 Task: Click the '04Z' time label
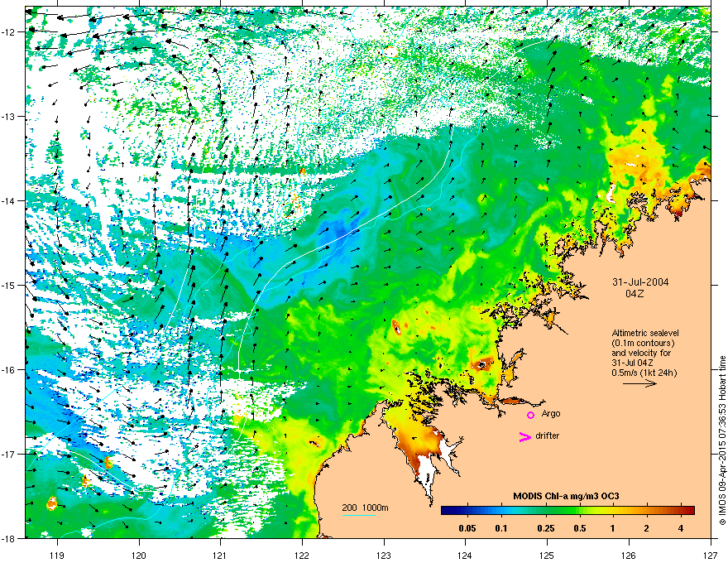635,294
